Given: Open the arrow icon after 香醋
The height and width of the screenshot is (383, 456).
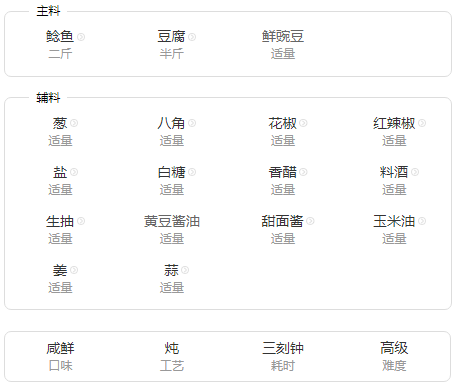Looking at the screenshot, I should point(303,172).
